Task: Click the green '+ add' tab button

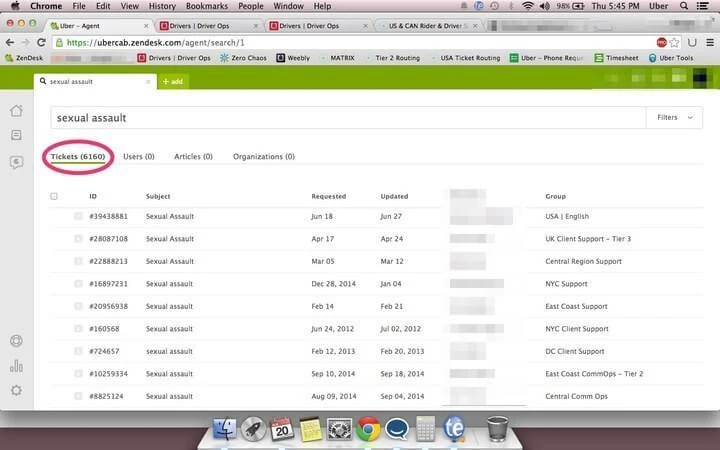Action: (x=172, y=81)
